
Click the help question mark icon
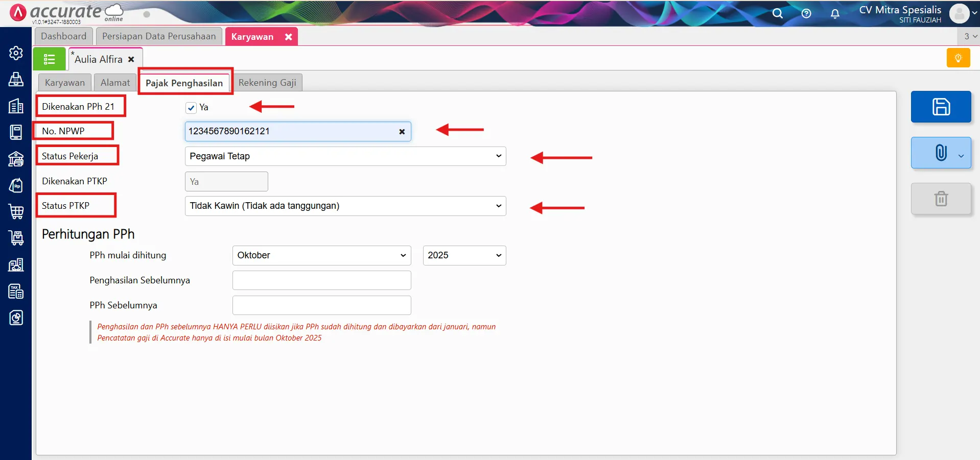(x=806, y=14)
